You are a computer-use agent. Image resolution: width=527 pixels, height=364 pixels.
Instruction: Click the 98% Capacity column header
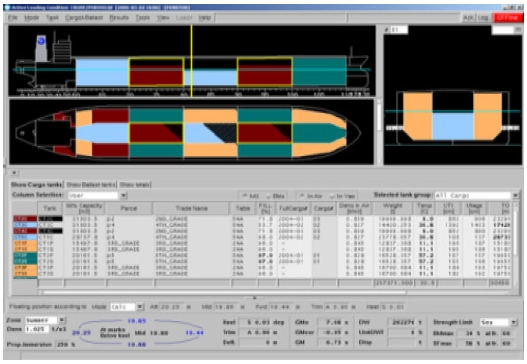pyautogui.click(x=84, y=208)
